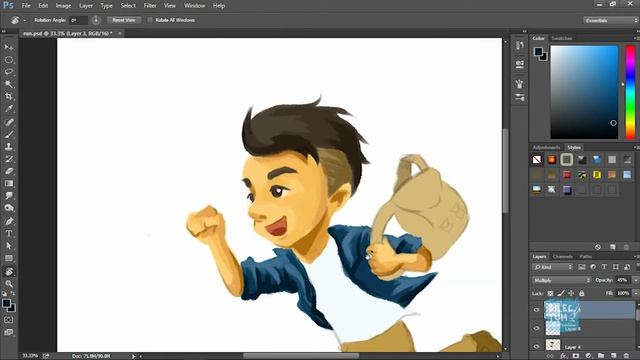Create a new layer icon
Screen dimensions: 640x360
pos(613,356)
